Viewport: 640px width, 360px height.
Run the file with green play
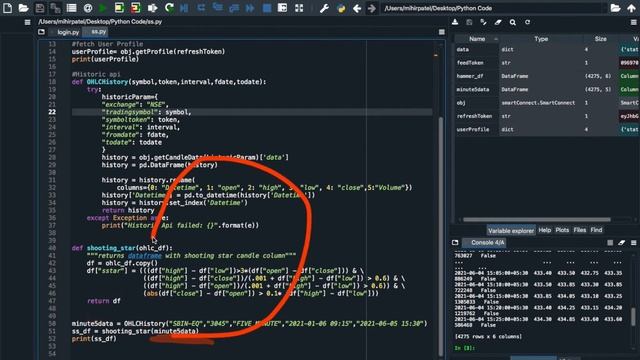tap(103, 8)
